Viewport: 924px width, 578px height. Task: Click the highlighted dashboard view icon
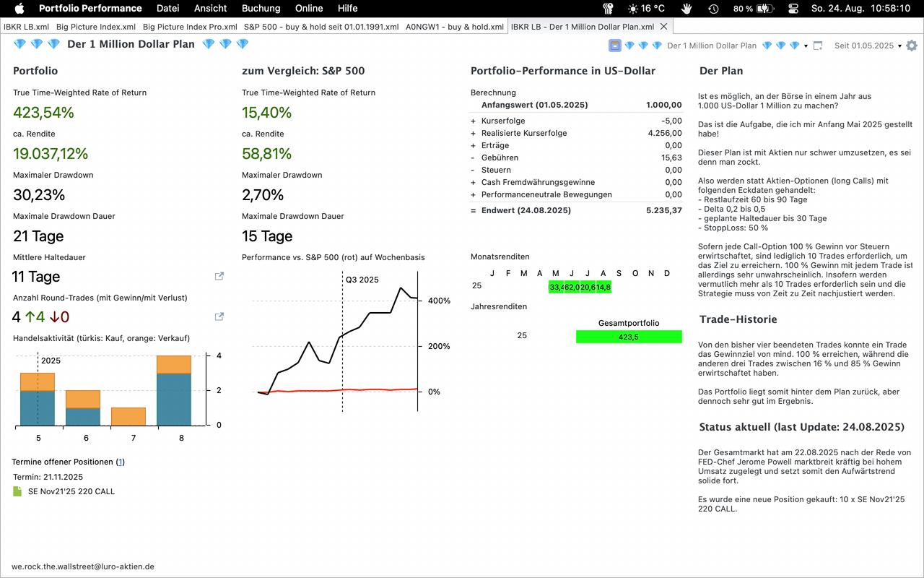click(614, 46)
